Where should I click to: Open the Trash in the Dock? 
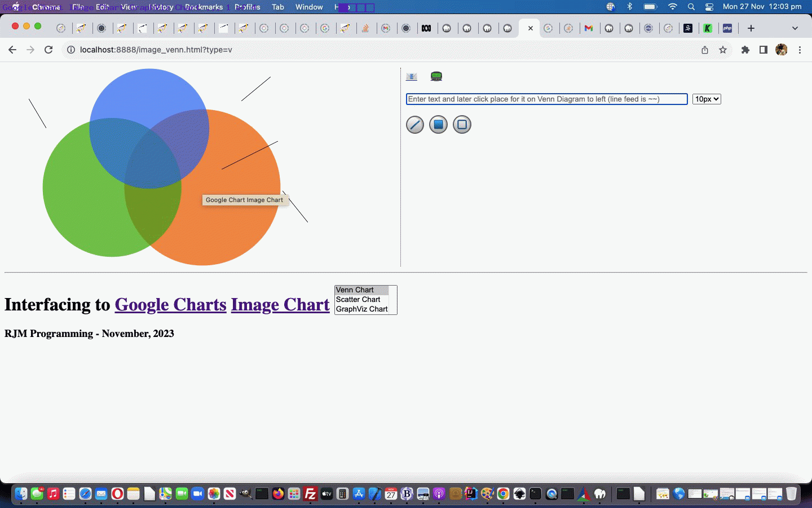[x=791, y=494]
